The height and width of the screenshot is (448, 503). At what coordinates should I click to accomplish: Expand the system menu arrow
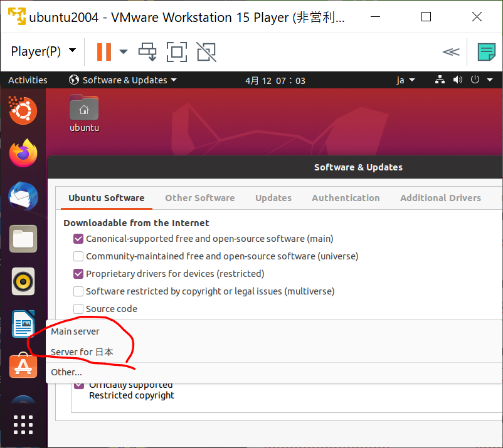tap(490, 80)
